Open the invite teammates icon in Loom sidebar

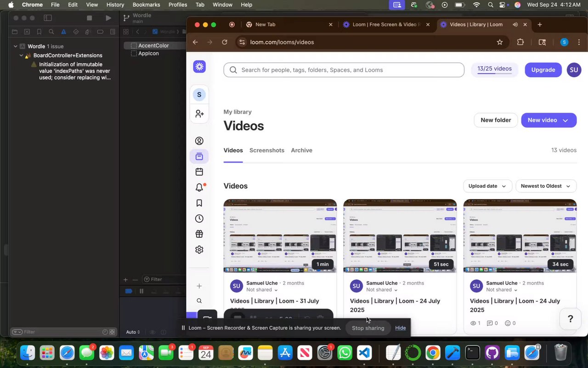click(199, 114)
